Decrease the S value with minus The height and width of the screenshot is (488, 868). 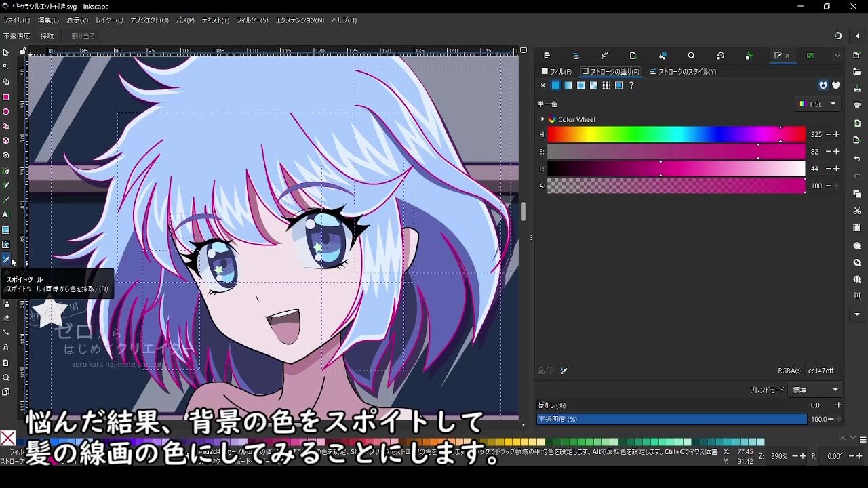pos(828,152)
